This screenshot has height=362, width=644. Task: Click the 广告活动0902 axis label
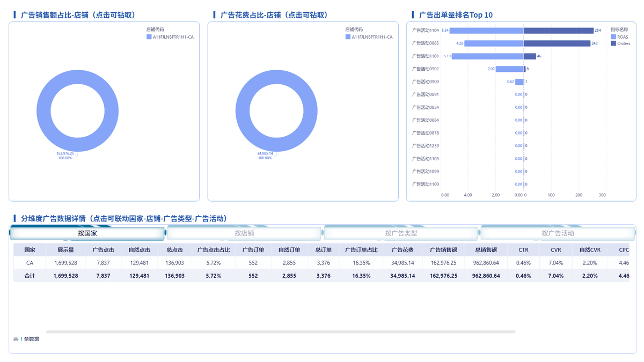coord(426,69)
